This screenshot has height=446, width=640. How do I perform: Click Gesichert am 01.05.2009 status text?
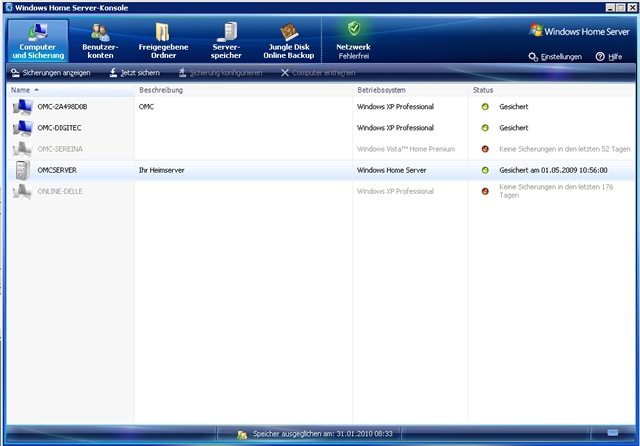(553, 170)
